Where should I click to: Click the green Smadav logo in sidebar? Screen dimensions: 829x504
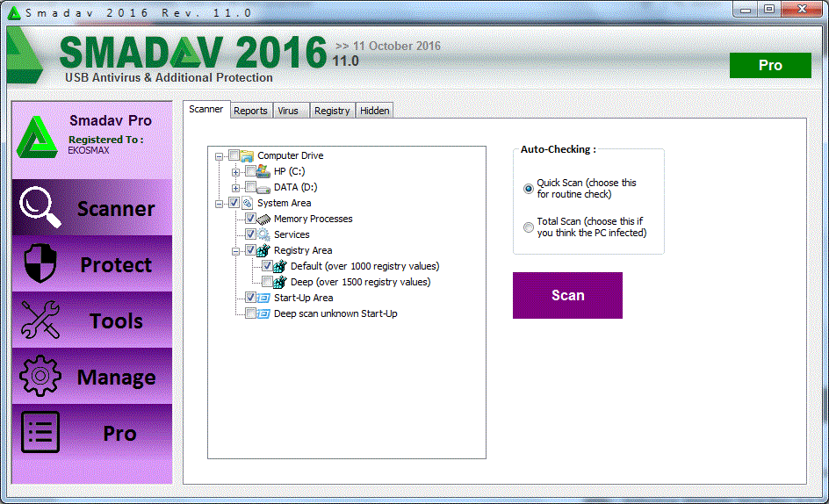tap(37, 137)
